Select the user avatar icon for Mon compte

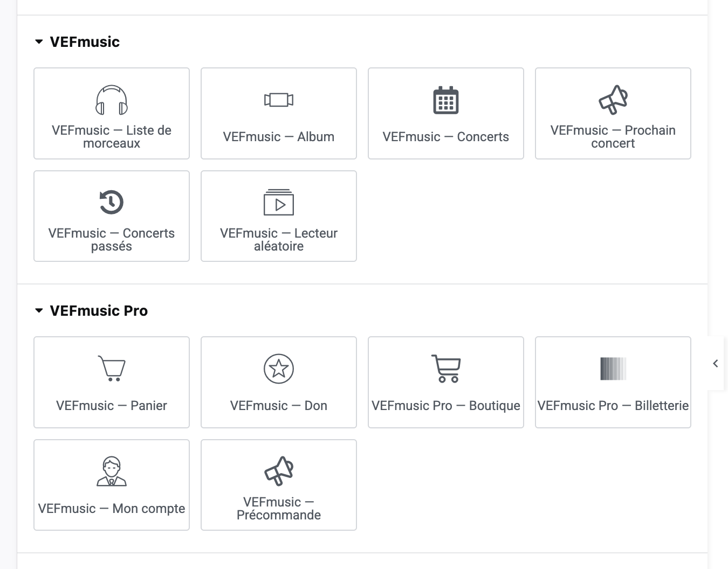point(112,471)
